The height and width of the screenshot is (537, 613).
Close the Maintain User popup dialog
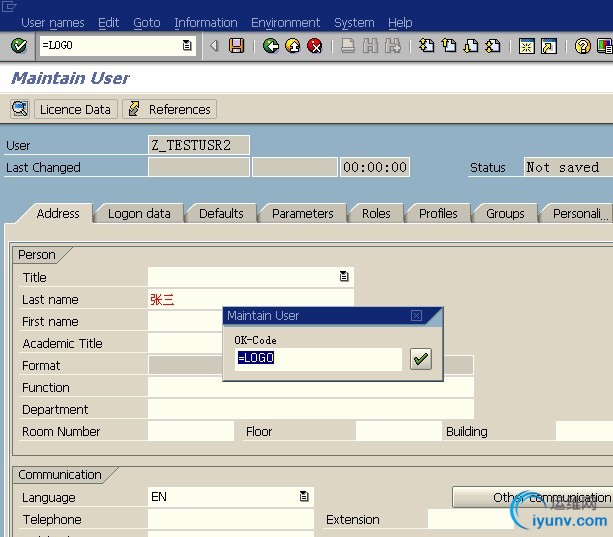(416, 316)
